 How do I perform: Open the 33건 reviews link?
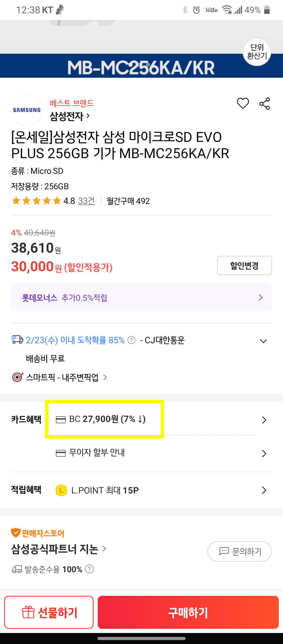[86, 201]
